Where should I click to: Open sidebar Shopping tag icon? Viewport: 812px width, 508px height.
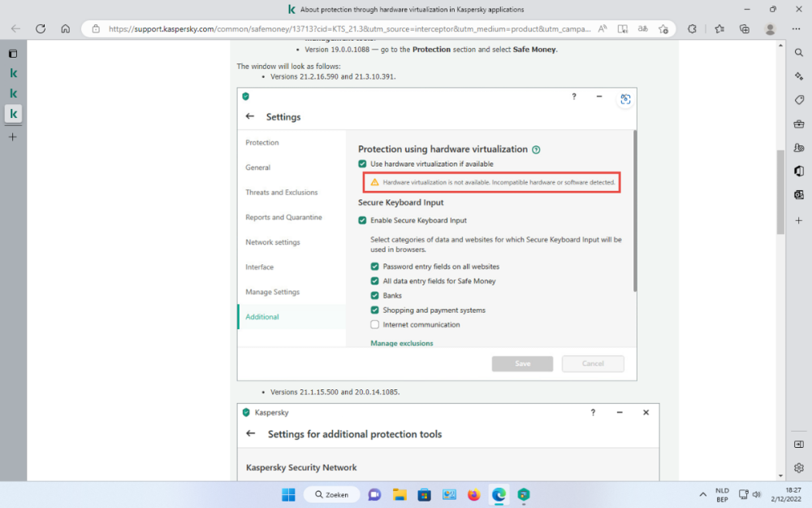click(799, 99)
